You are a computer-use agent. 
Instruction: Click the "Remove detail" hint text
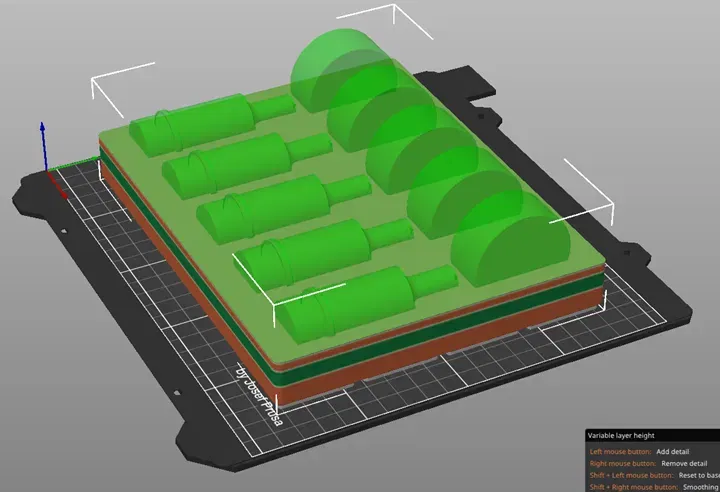coord(684,464)
